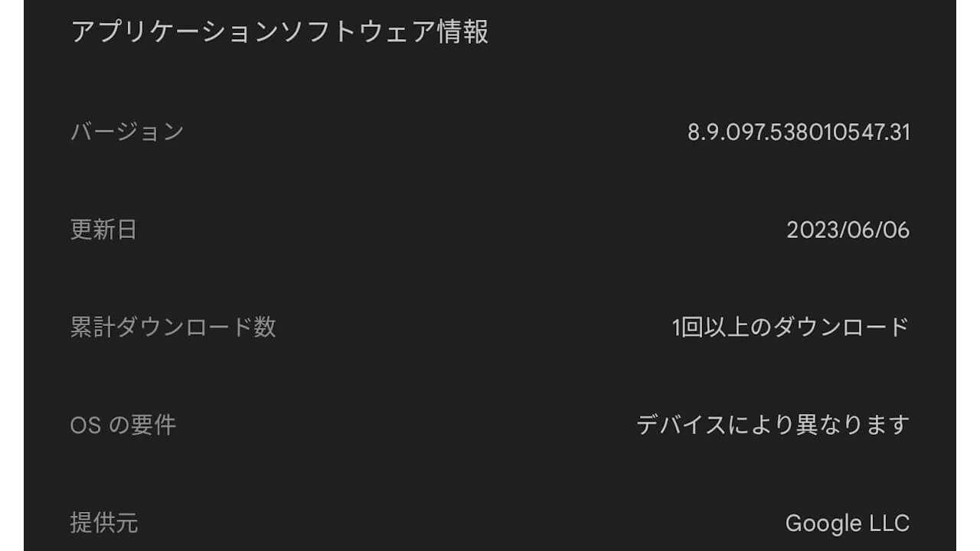
Task: Click the 提供元 label
Action: click(x=103, y=523)
